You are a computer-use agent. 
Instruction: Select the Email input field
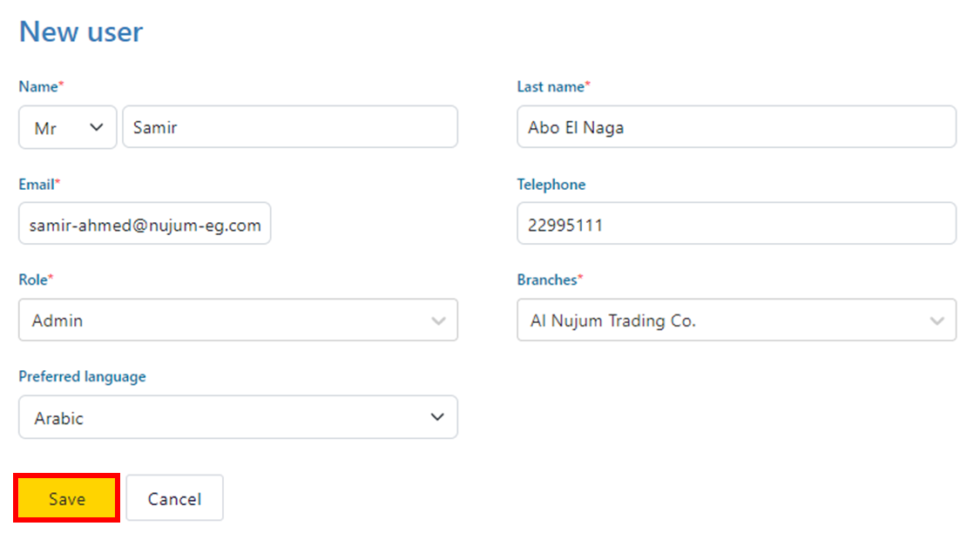pos(145,224)
